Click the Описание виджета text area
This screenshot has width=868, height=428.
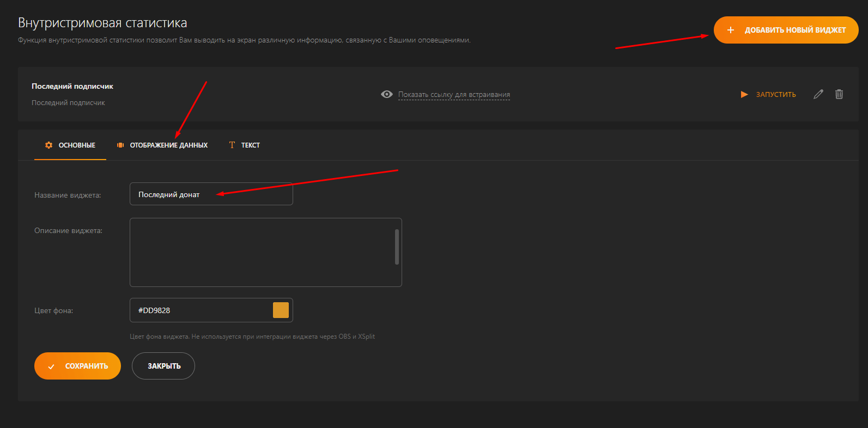click(266, 252)
